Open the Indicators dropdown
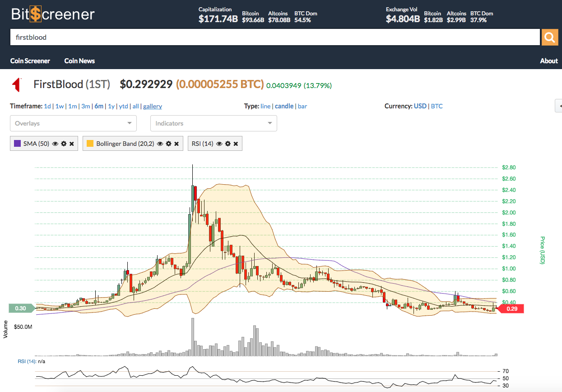 coord(214,123)
